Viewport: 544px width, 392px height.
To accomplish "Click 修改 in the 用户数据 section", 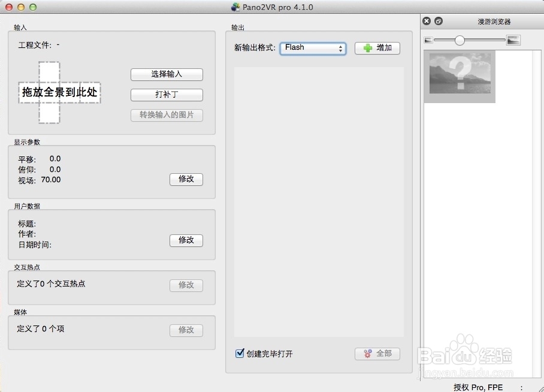I will (x=186, y=240).
